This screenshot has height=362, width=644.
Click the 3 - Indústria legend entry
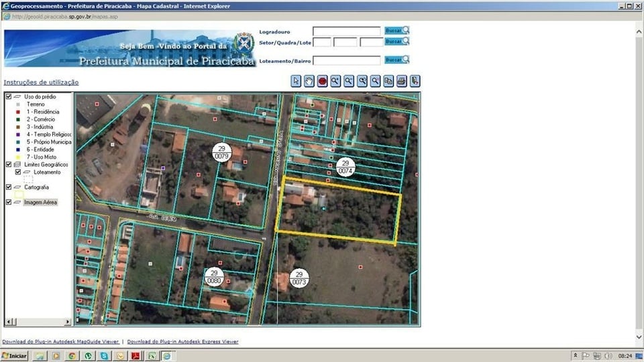(x=40, y=127)
